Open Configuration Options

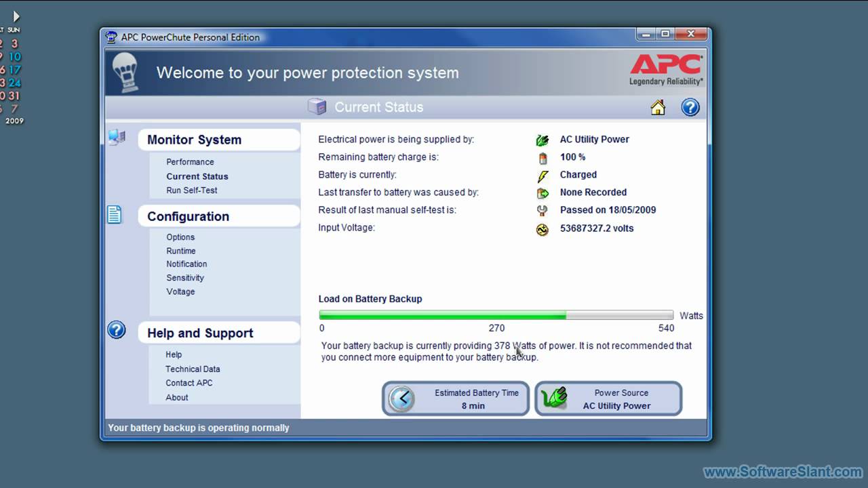click(x=180, y=237)
